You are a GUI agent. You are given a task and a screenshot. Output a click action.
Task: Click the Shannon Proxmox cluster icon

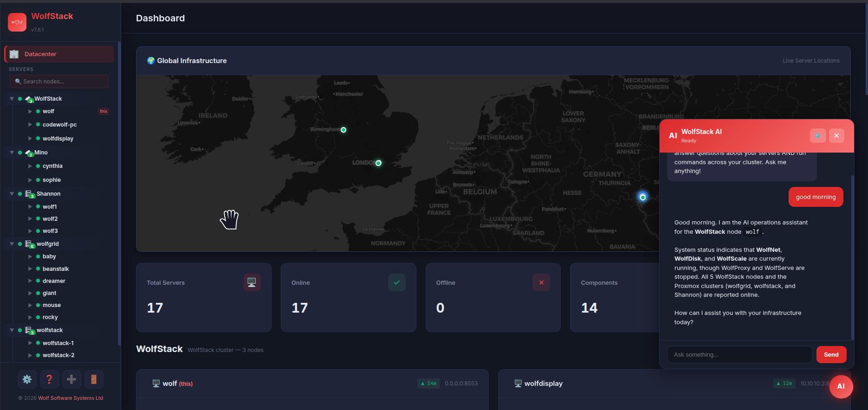[x=30, y=194]
